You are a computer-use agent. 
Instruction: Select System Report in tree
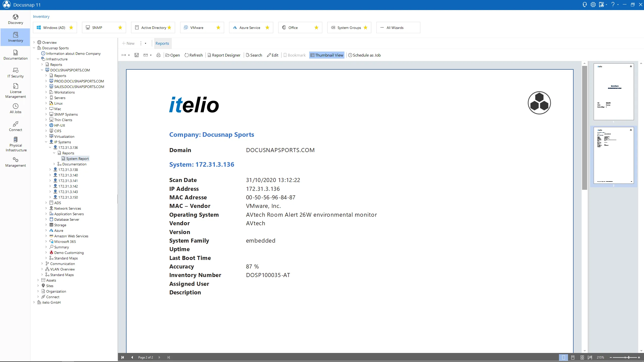(x=75, y=158)
